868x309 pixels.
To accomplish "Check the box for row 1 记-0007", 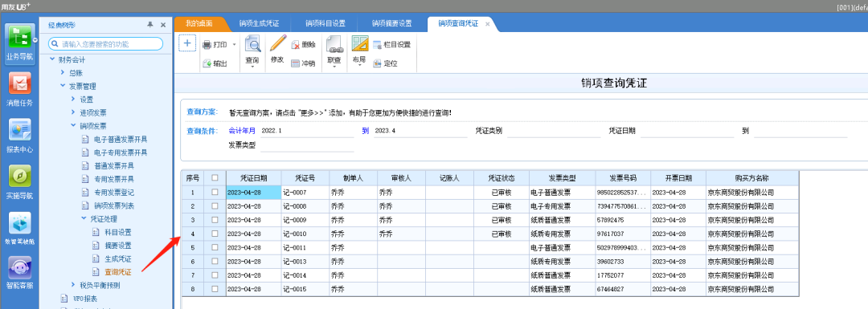I will (x=215, y=193).
